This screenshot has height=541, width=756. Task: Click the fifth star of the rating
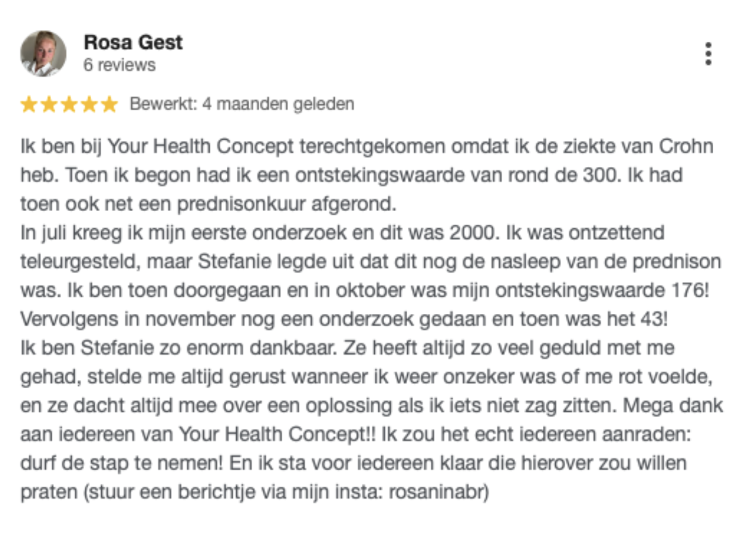pyautogui.click(x=109, y=104)
